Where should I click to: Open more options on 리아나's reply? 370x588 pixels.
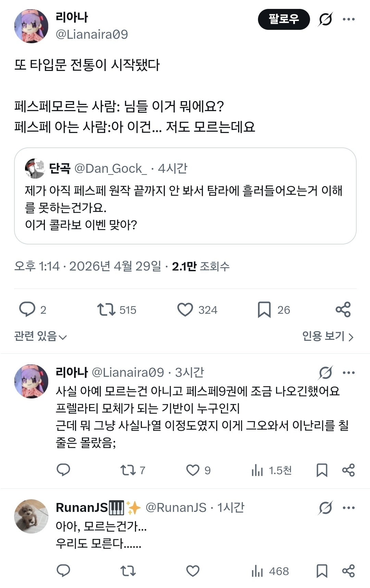(348, 373)
